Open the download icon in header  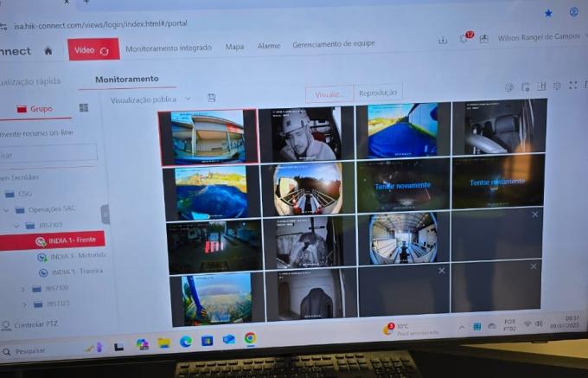click(443, 40)
